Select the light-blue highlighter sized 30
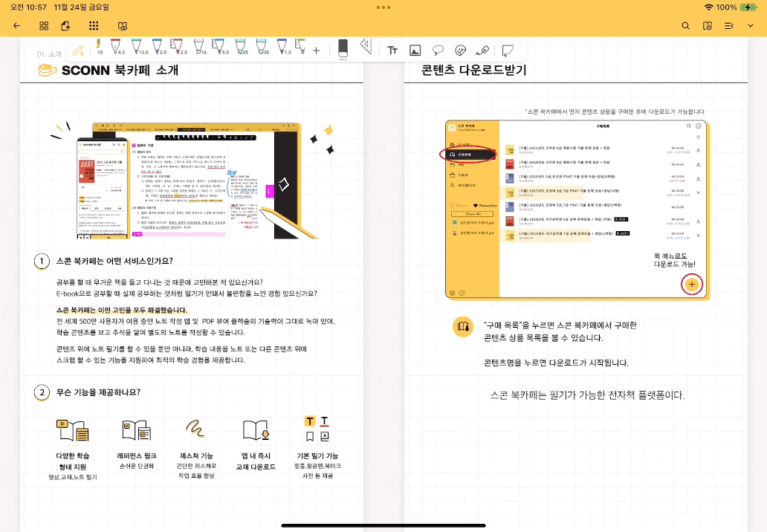 pos(262,47)
